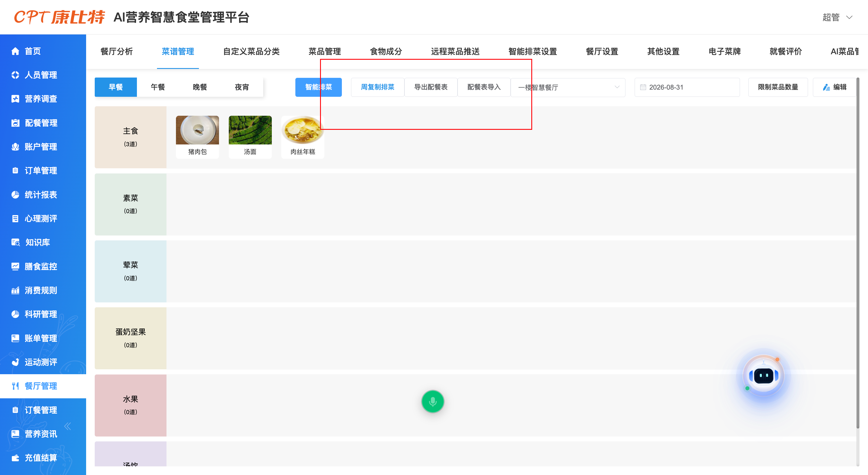This screenshot has height=475, width=868.
Task: Open the 超管 user menu chevron
Action: coord(849,17)
